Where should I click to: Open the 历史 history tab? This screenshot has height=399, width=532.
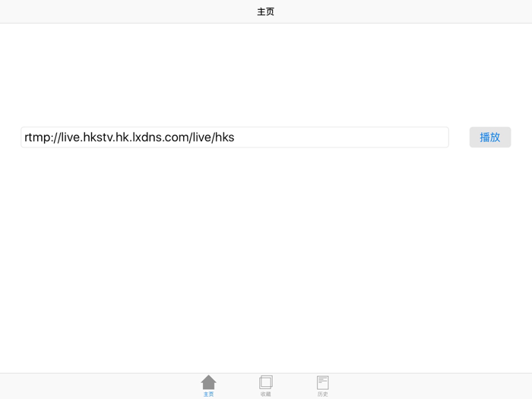click(x=323, y=386)
